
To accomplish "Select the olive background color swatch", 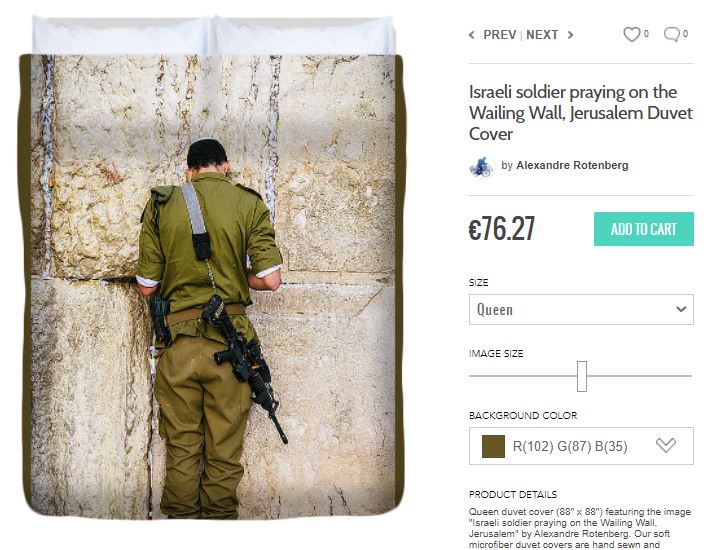I will point(493,446).
